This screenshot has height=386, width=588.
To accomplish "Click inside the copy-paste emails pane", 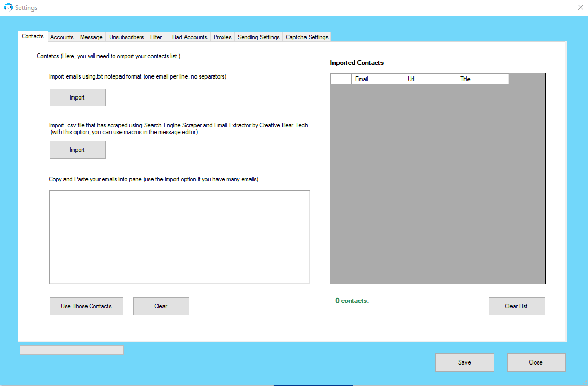I will click(179, 237).
